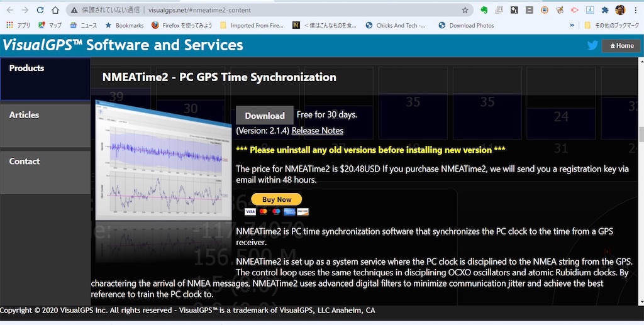Image resolution: width=644 pixels, height=325 pixels.
Task: Open the browser home page icon
Action: tap(55, 10)
